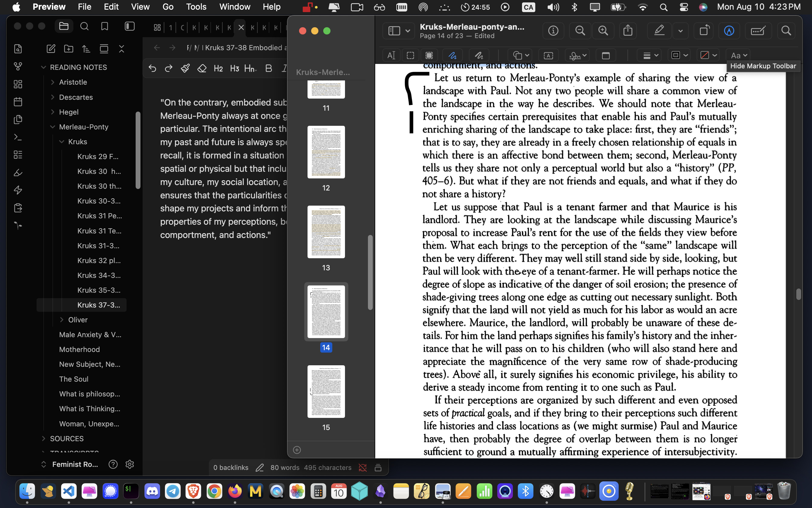Expand the Aristotle folder in Obsidian

pyautogui.click(x=52, y=82)
